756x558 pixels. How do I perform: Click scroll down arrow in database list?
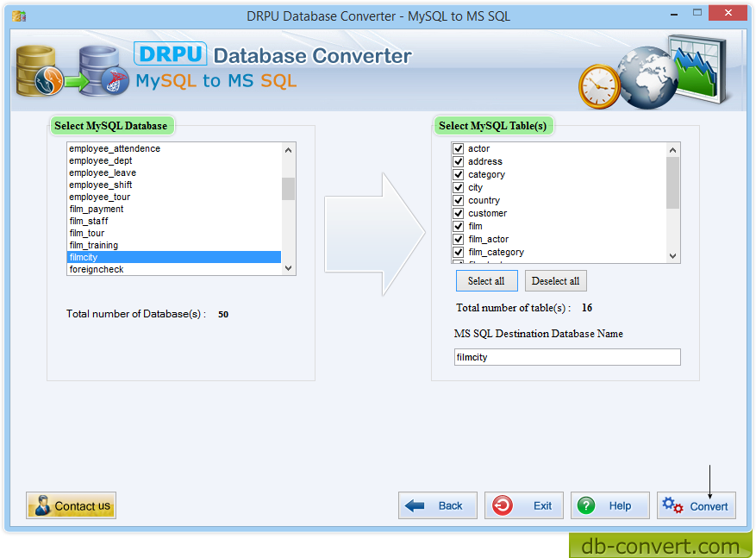(x=288, y=268)
